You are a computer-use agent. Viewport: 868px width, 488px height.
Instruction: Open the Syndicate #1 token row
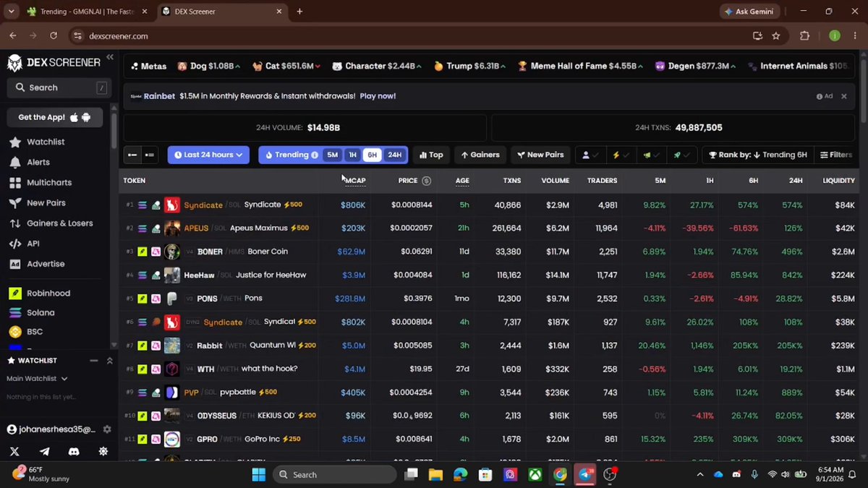[488, 205]
